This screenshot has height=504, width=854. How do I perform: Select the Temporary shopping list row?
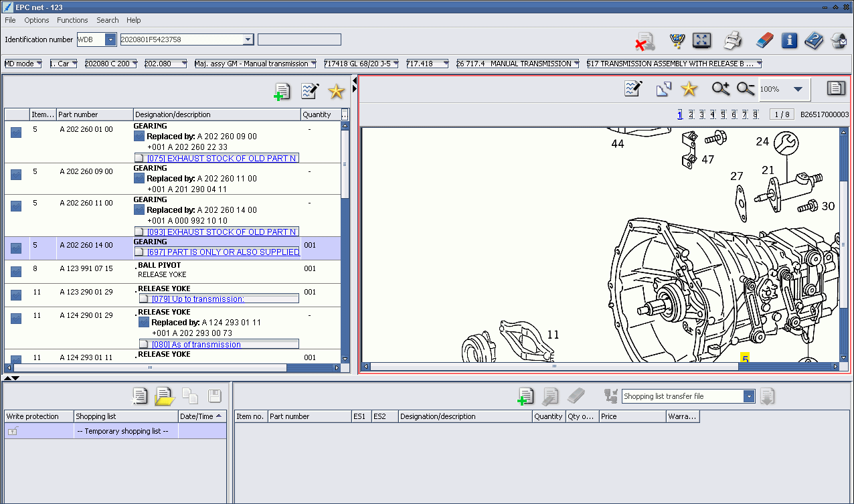click(x=115, y=432)
